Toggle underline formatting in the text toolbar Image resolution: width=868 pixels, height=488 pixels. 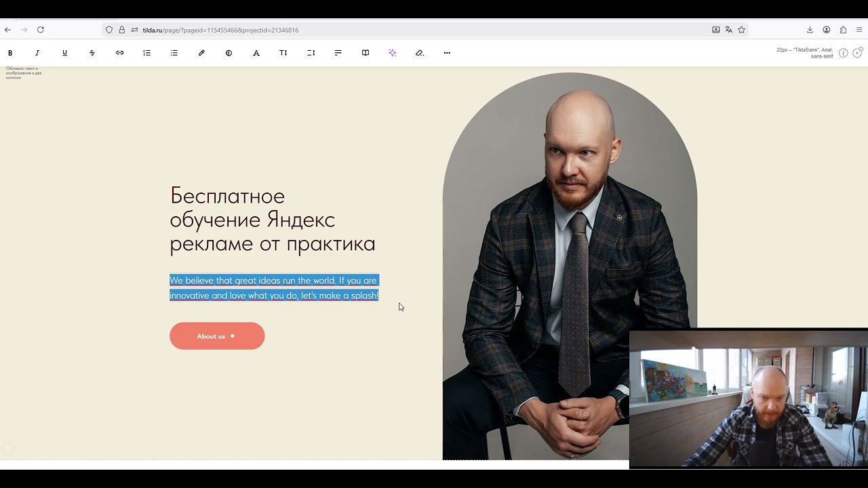[x=64, y=53]
